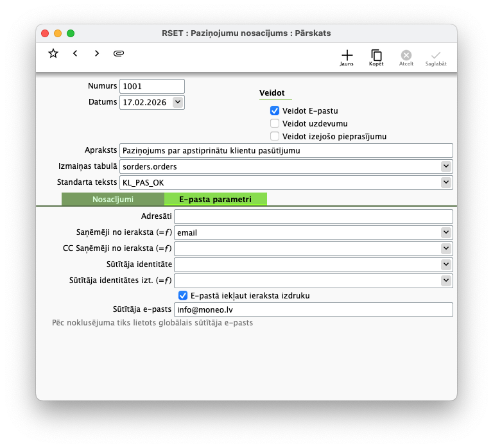Image resolution: width=493 pixels, height=448 pixels.
Task: Go to previous record arrow
Action: 75,53
